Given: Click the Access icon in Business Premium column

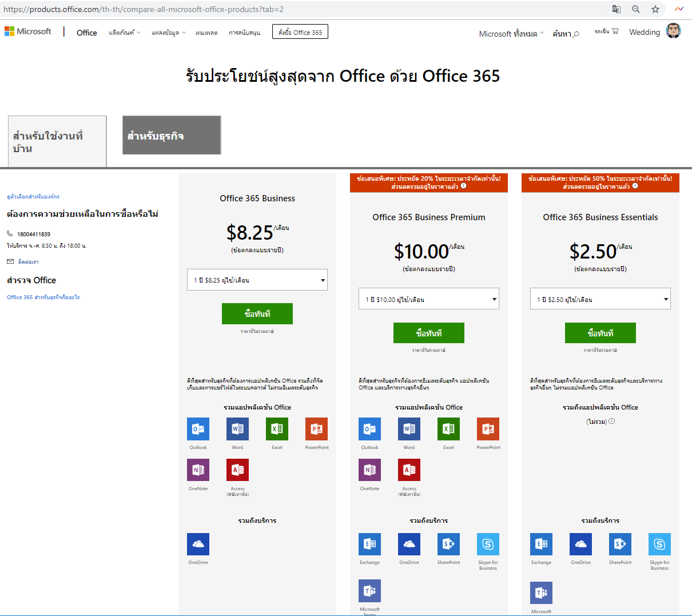Looking at the screenshot, I should point(409,470).
